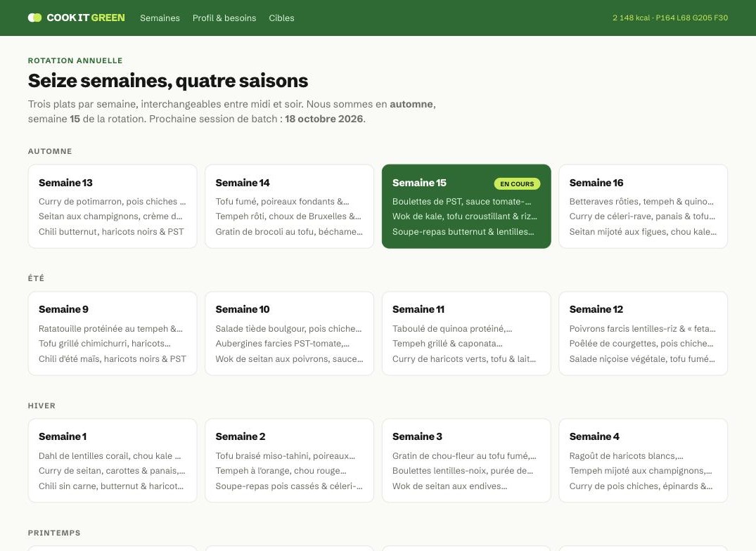Screen dimensions: 756x551
Task: Go to Profil & besoins
Action: [x=224, y=18]
